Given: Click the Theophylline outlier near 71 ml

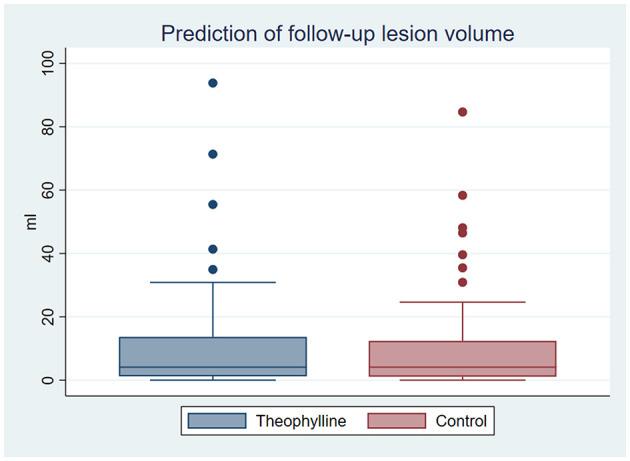Looking at the screenshot, I should pyautogui.click(x=213, y=154).
